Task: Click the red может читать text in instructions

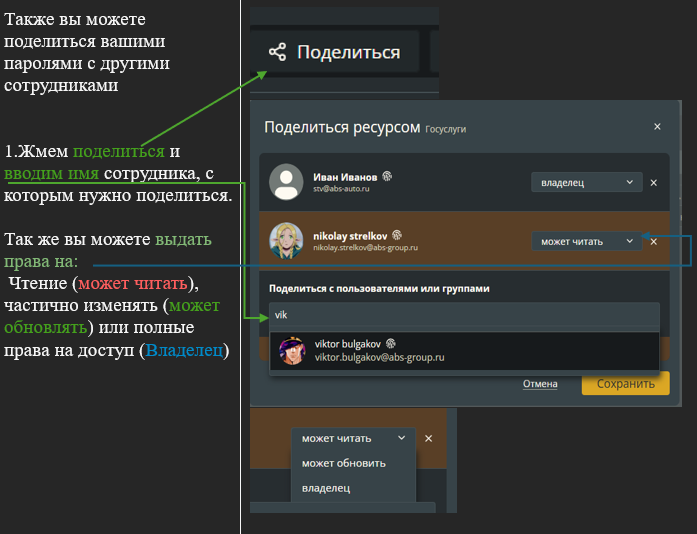Action: pyautogui.click(x=133, y=283)
